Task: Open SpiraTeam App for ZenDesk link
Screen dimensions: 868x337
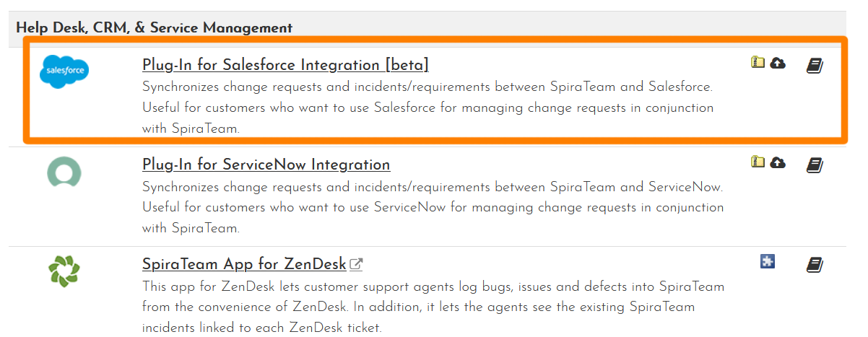Action: pos(244,264)
